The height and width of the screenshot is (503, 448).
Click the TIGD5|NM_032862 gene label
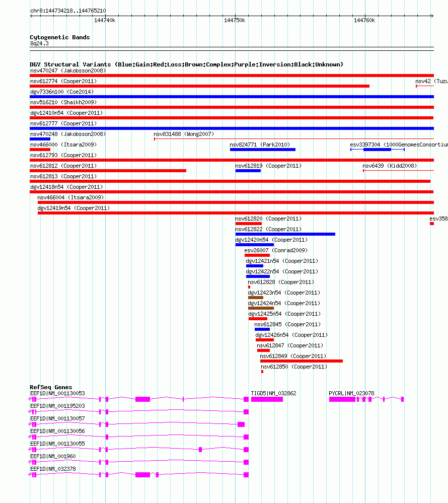point(273,394)
